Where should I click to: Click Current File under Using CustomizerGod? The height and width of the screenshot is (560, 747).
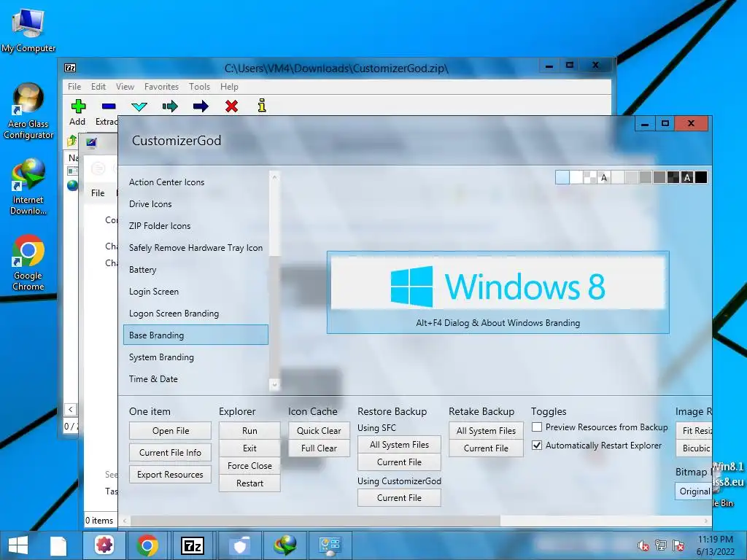[399, 498]
